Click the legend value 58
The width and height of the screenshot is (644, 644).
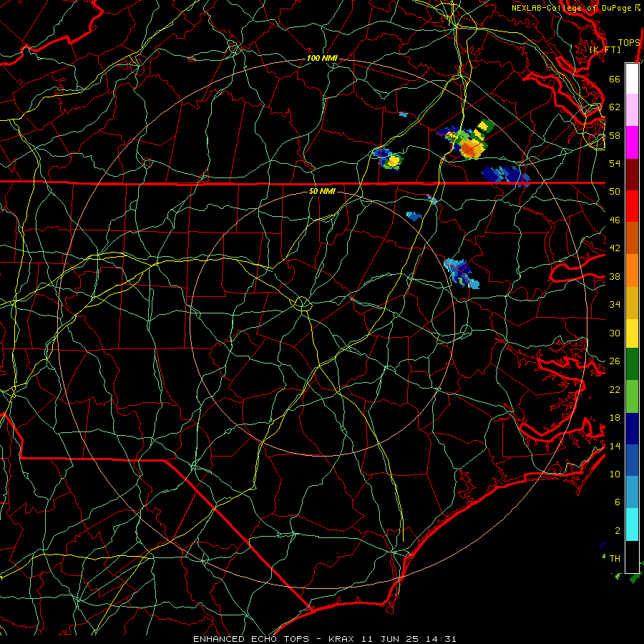click(615, 135)
